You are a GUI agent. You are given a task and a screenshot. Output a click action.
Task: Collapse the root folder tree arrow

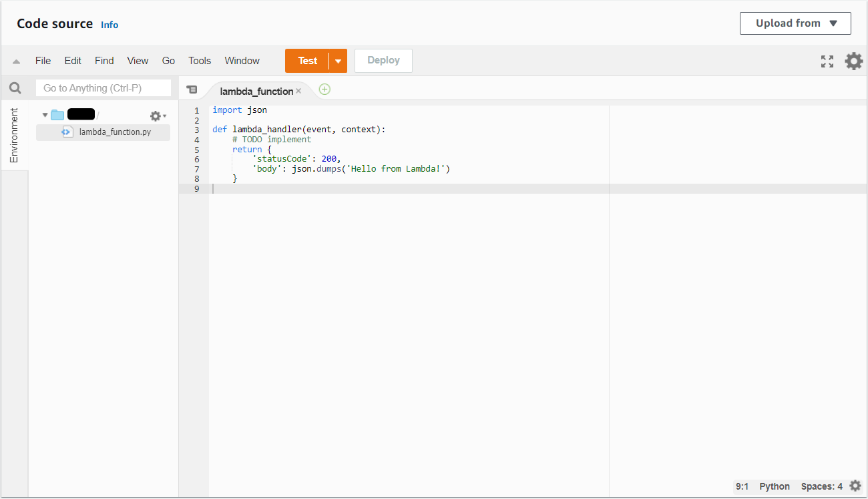click(x=45, y=115)
